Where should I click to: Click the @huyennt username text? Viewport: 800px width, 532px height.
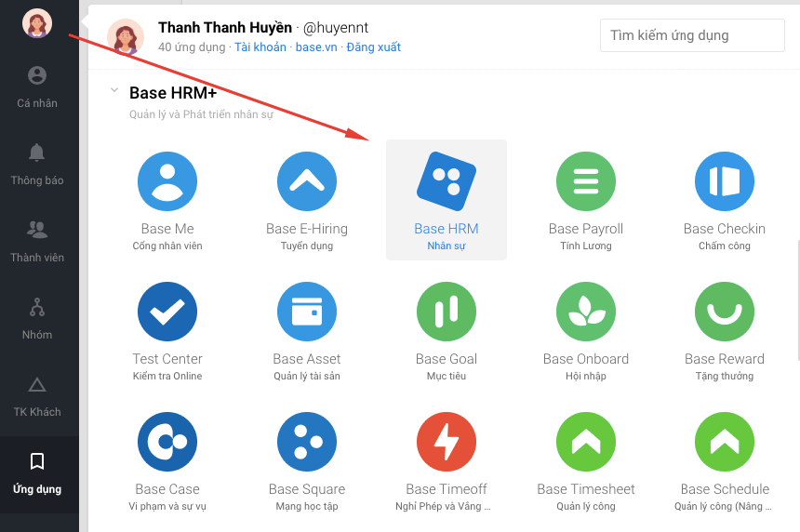[335, 28]
